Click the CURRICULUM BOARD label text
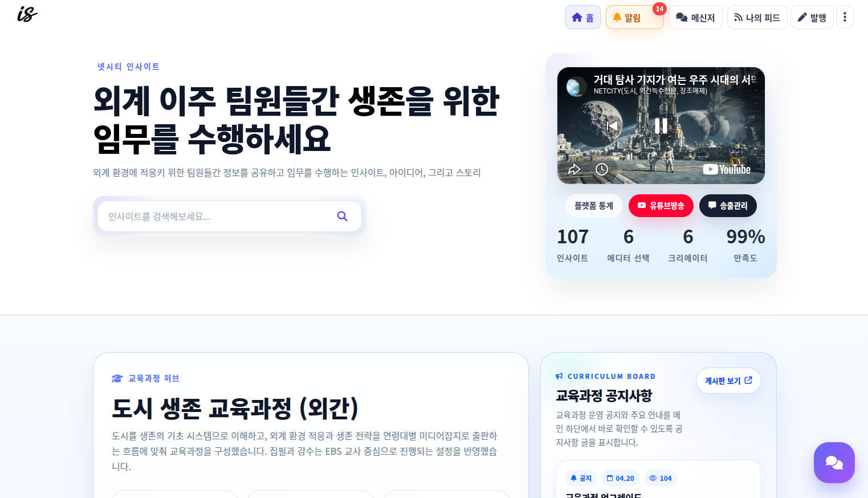Screen dimensions: 868x498 coord(612,377)
